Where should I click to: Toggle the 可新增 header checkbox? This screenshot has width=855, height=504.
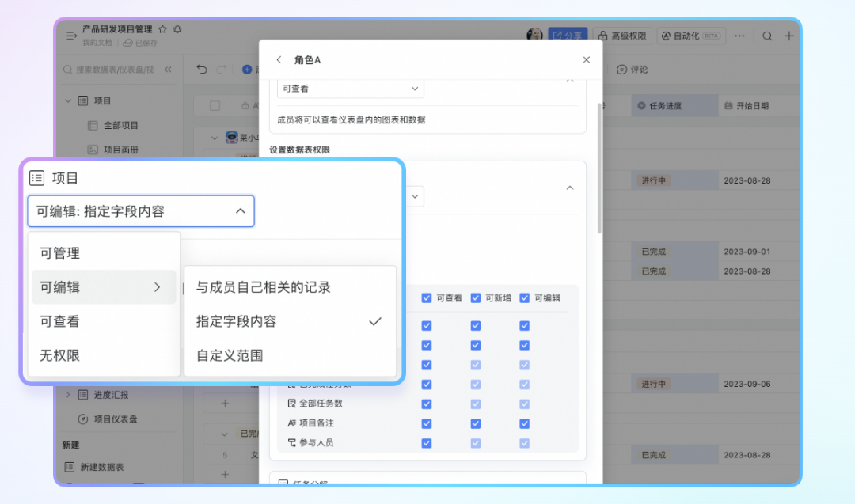[x=476, y=298]
